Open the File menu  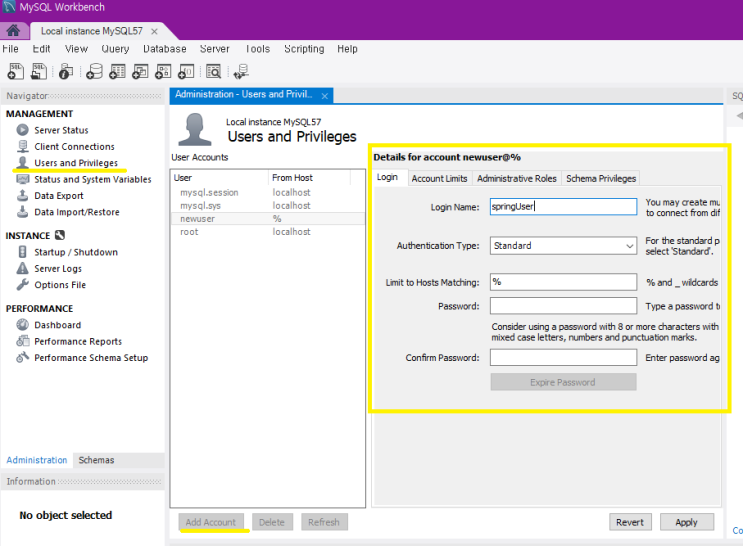pos(10,49)
